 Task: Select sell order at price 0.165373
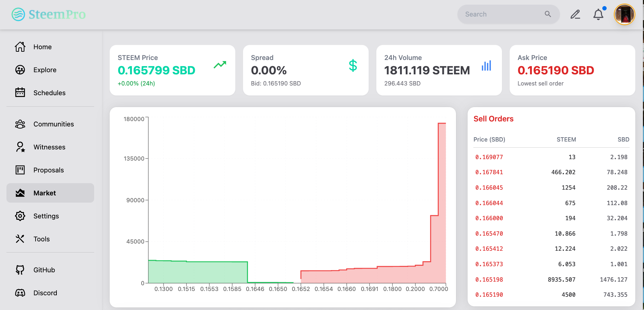(x=551, y=264)
